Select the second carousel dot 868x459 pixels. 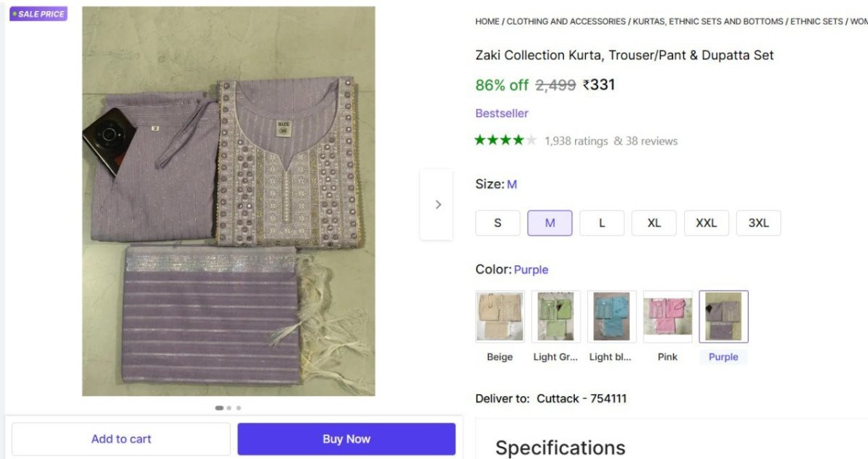(229, 407)
